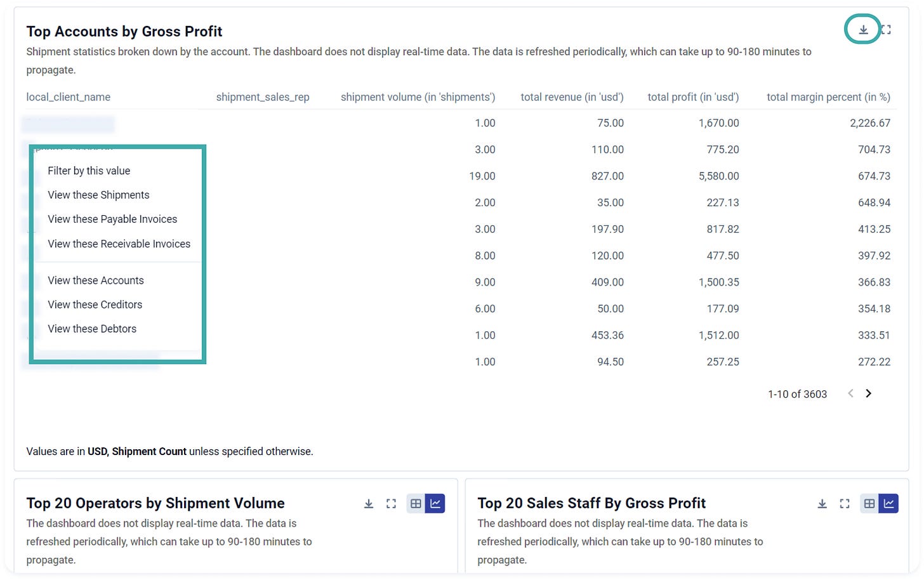Click the 19.00 shipment volume cell

(482, 176)
